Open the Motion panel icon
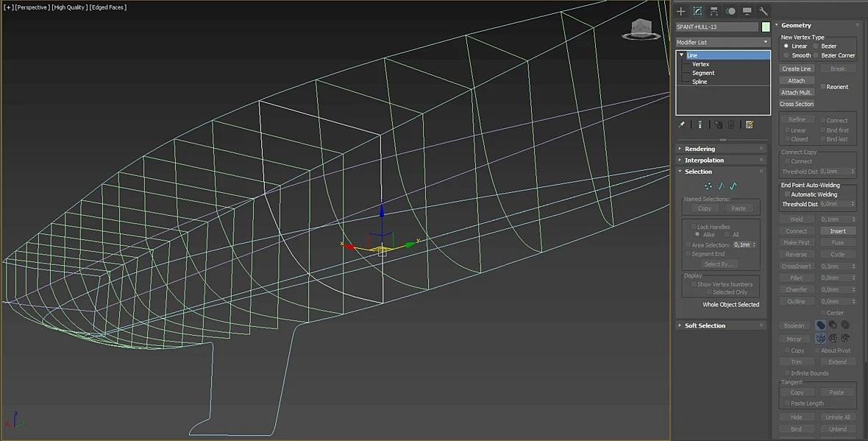 [x=730, y=11]
